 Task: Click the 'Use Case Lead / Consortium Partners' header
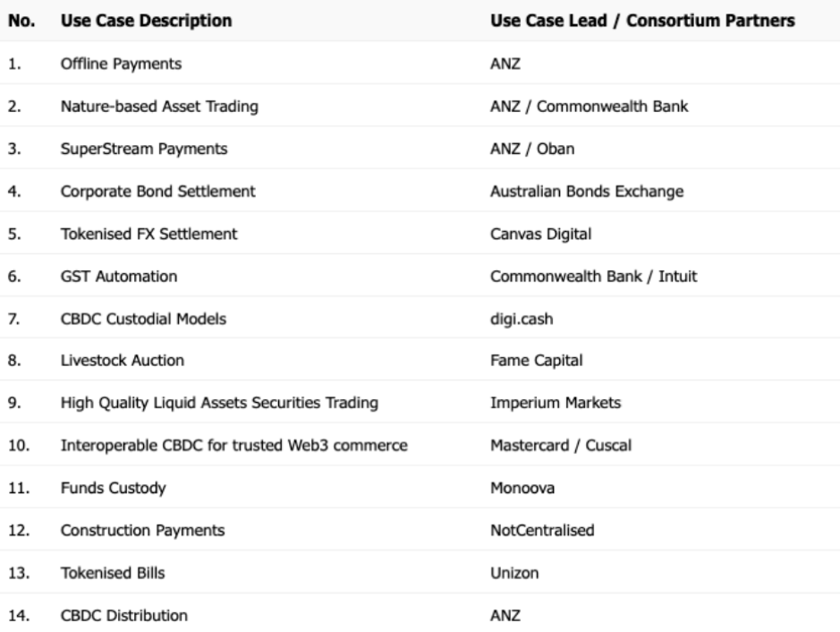[x=642, y=21]
